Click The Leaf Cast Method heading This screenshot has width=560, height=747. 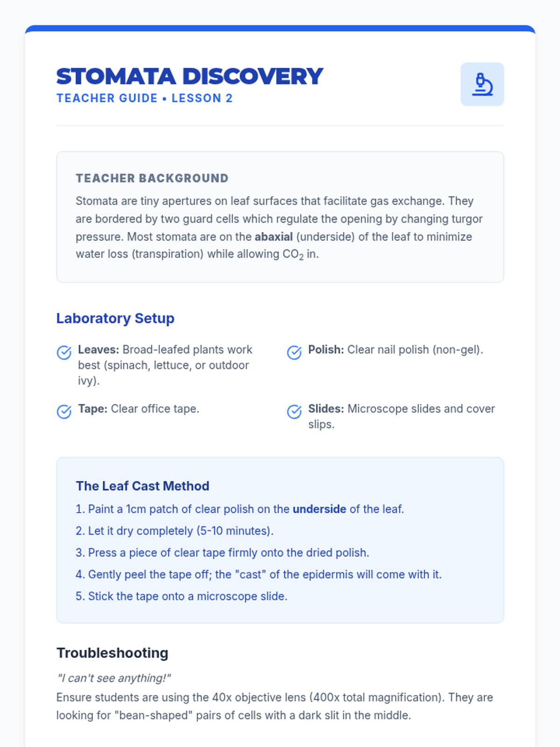point(142,486)
